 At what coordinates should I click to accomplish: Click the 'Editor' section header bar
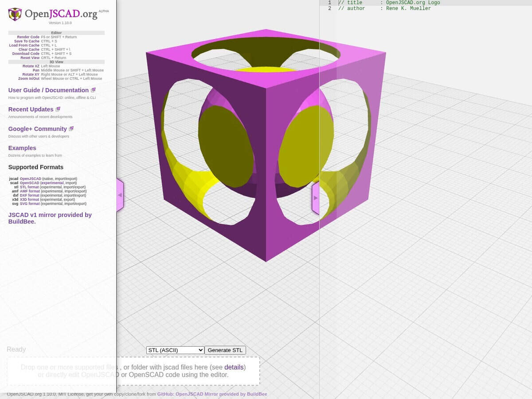point(56,33)
